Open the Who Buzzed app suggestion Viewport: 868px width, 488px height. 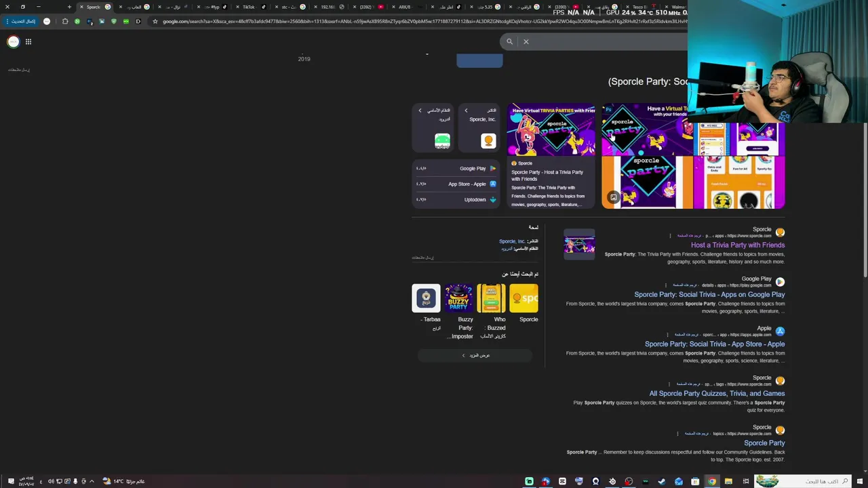pos(492,312)
